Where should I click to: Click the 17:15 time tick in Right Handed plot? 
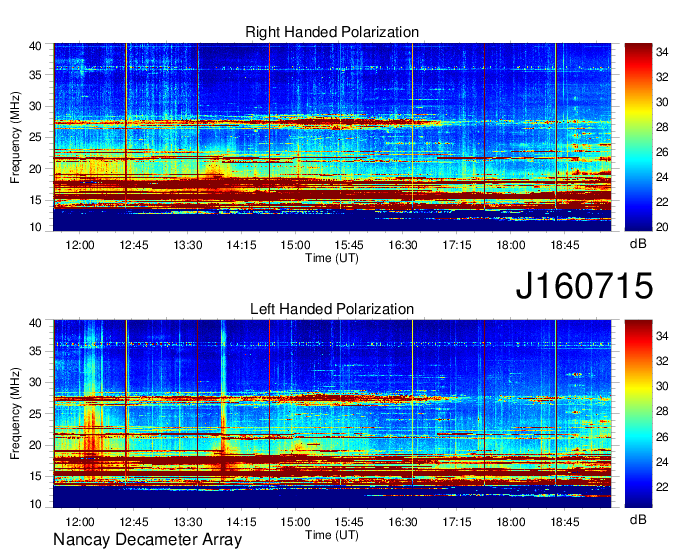point(457,245)
